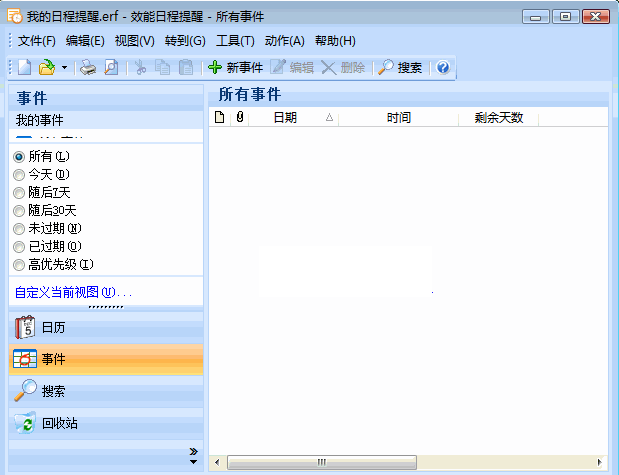Expand navigation pane options chevron
This screenshot has width=619, height=475.
(x=193, y=455)
